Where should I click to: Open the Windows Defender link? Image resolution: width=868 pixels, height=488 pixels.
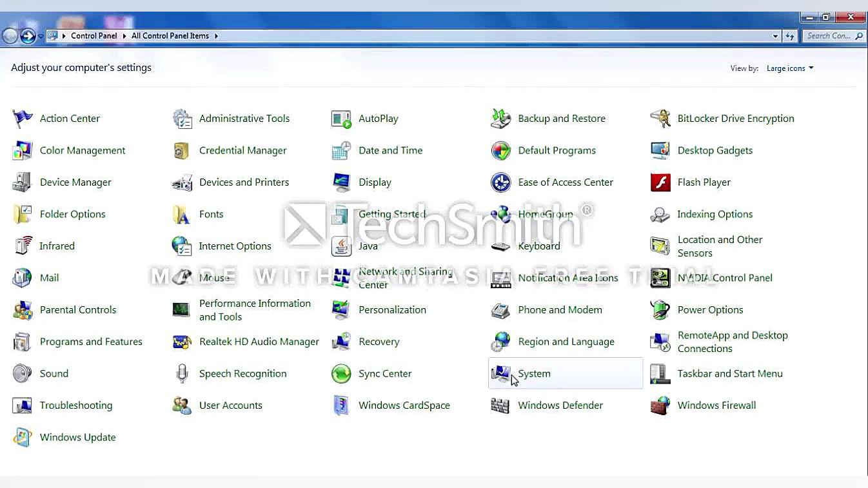tap(560, 405)
